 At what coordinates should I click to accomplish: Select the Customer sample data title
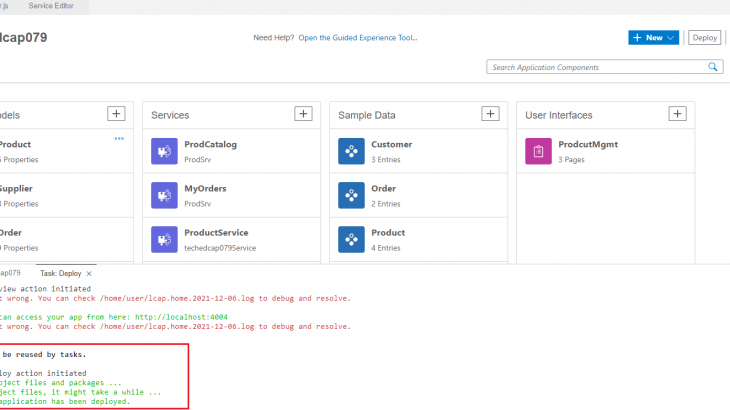click(x=392, y=144)
